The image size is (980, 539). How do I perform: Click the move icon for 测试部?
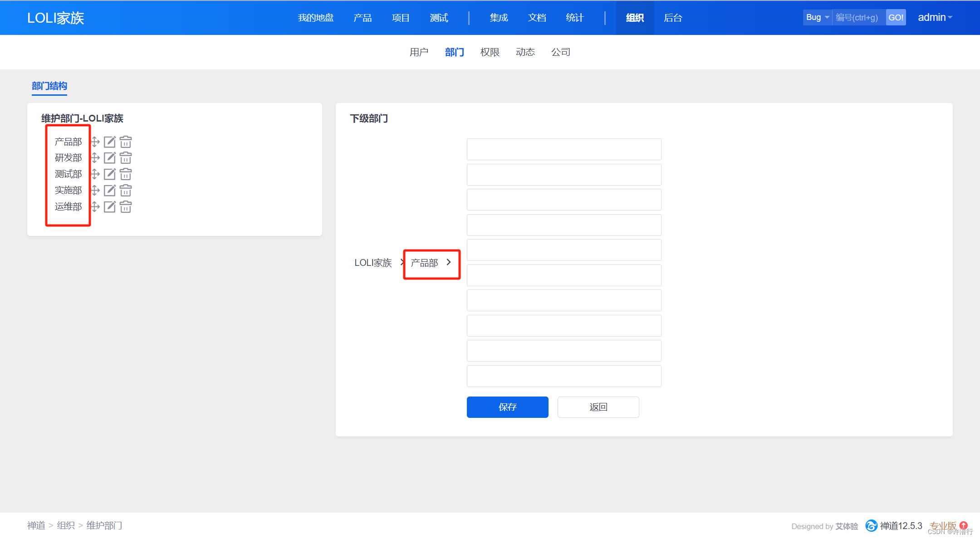click(95, 174)
